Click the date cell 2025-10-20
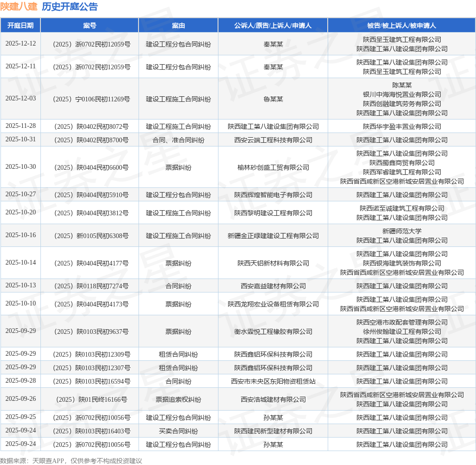Screen dimensions: 476x465 (20, 213)
